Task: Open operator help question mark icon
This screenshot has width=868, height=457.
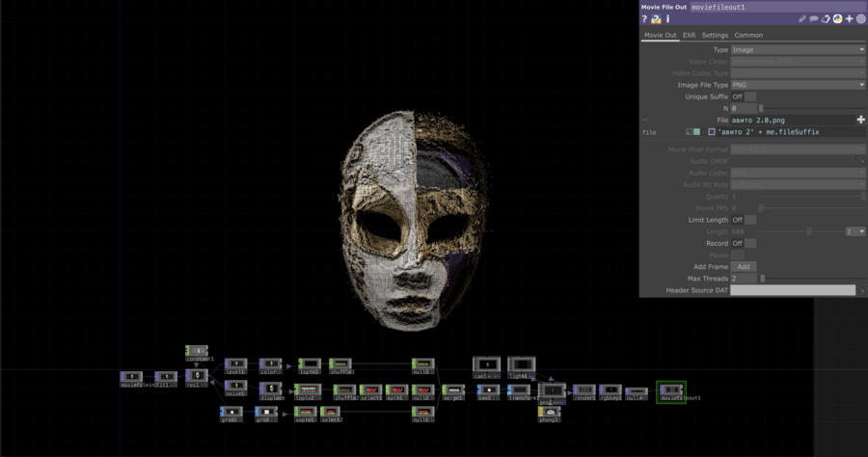Action: point(644,19)
